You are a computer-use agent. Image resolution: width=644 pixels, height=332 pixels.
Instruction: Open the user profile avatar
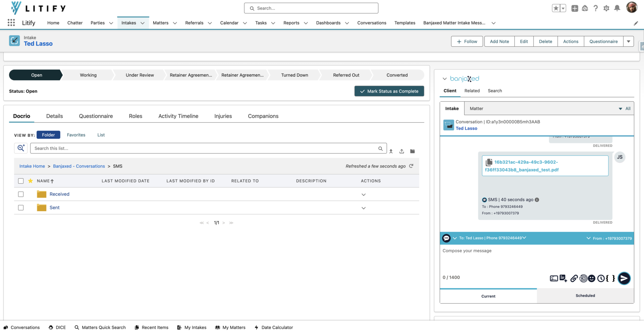[x=632, y=7]
